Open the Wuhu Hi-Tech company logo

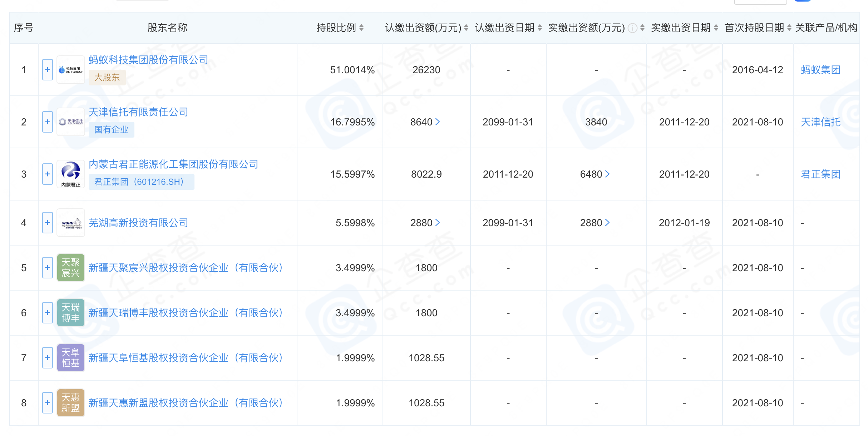(71, 223)
